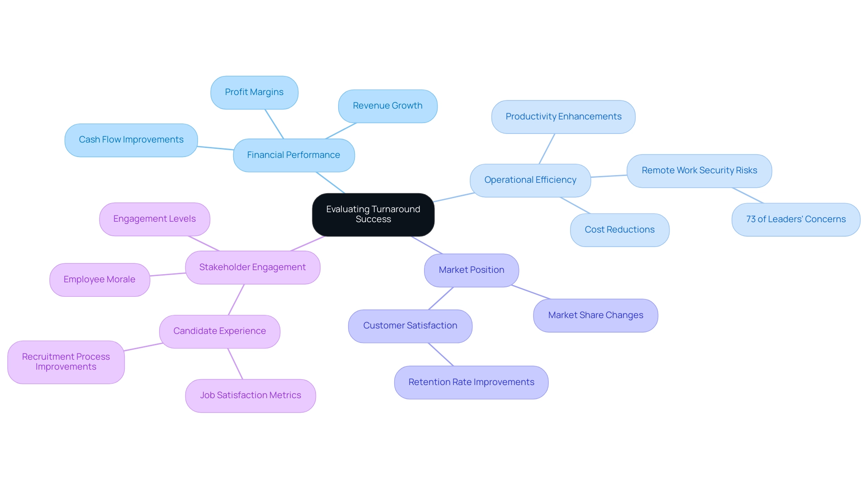Click the Market Position node
The image size is (868, 490).
pyautogui.click(x=472, y=271)
